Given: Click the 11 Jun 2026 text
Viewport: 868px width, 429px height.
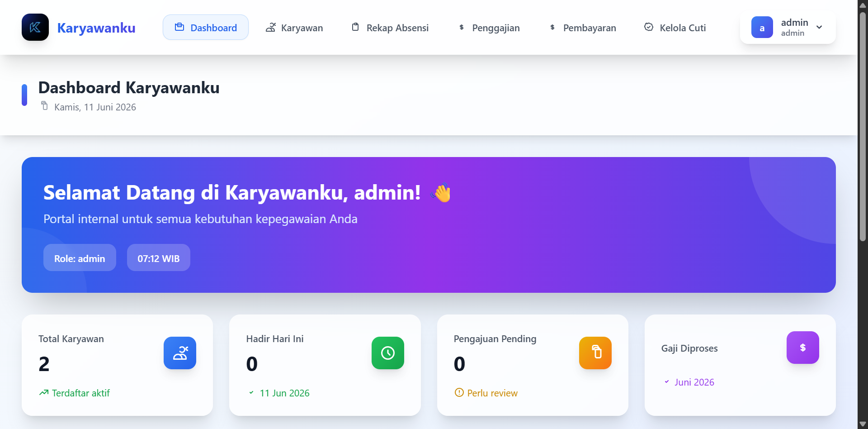Looking at the screenshot, I should click(285, 393).
